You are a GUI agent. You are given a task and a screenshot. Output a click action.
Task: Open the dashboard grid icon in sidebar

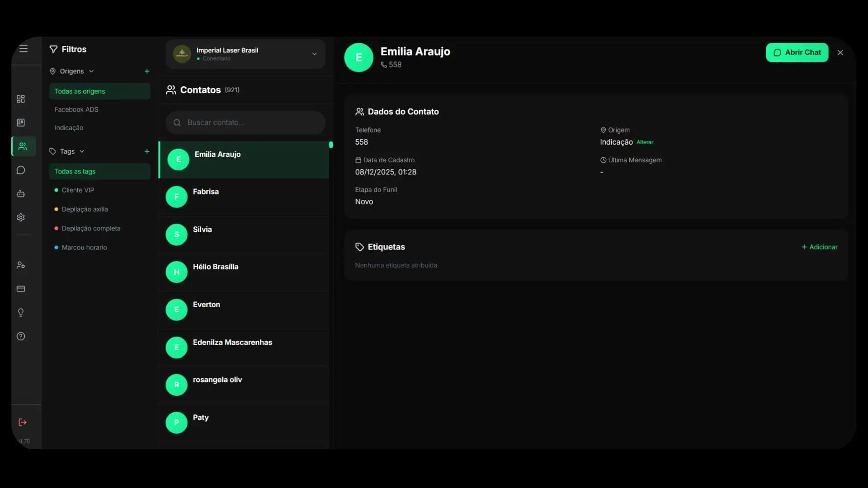click(21, 99)
